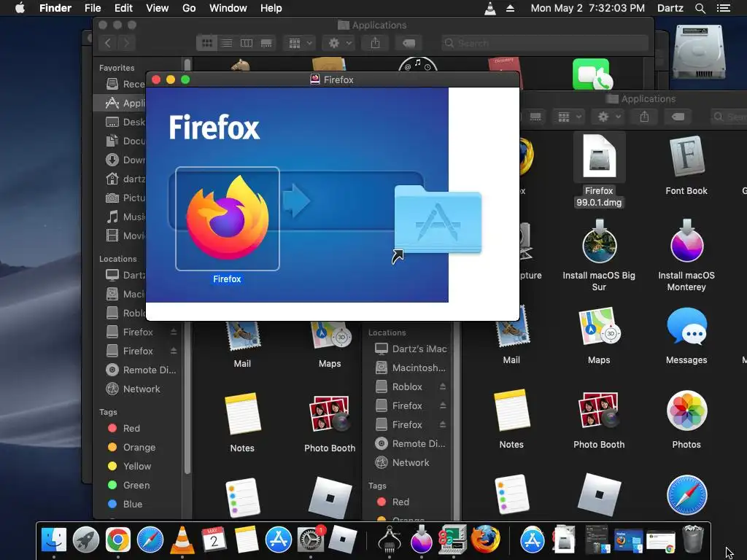This screenshot has height=560, width=747.
Task: Select Dartz's iMac in right window's sidebar
Action: coord(411,349)
